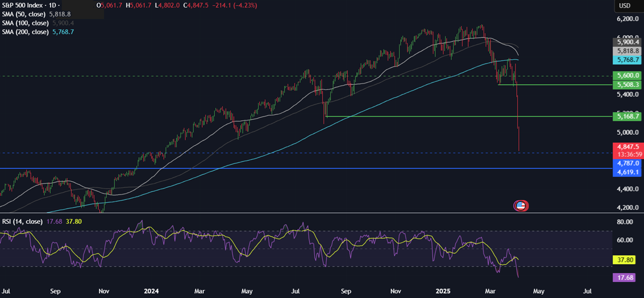Click the green 5,168.7 horizontal line

point(469,116)
